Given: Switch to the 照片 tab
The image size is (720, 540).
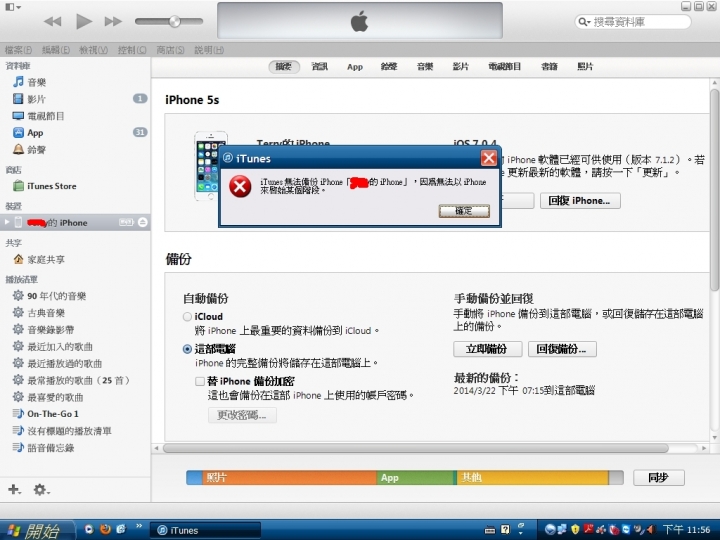Looking at the screenshot, I should pos(585,67).
